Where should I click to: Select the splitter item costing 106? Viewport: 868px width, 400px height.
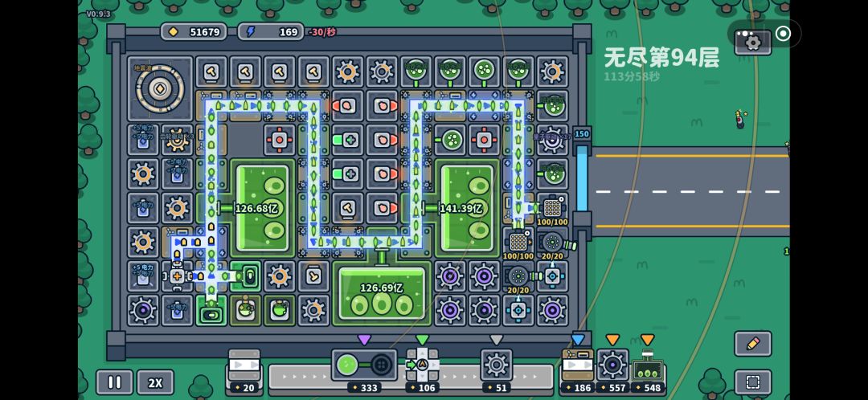(423, 370)
